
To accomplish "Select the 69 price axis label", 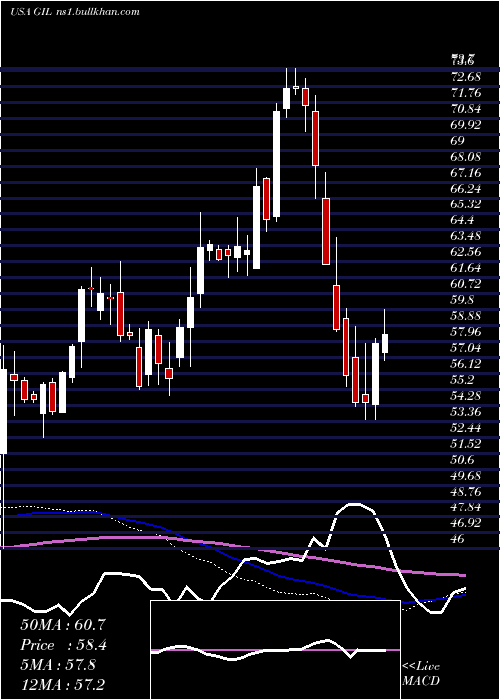I will (x=458, y=141).
